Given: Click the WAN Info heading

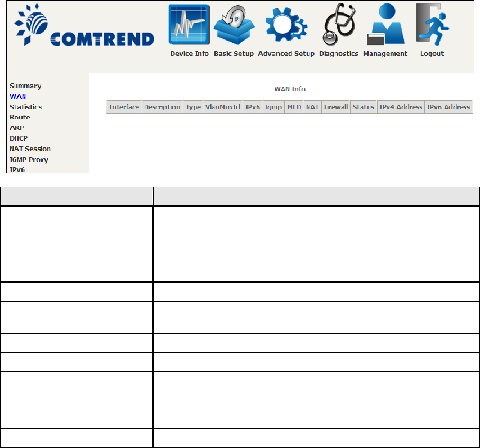Looking at the screenshot, I should coord(290,89).
